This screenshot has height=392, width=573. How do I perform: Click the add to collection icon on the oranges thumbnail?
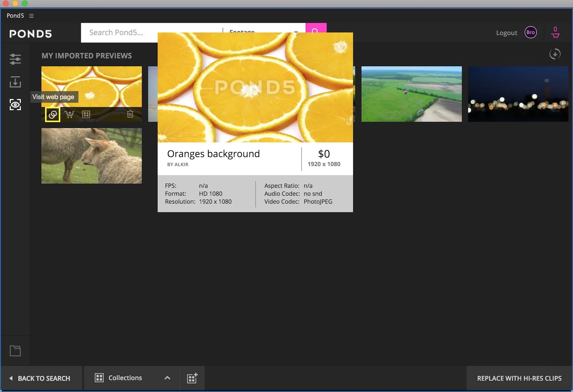tap(86, 114)
